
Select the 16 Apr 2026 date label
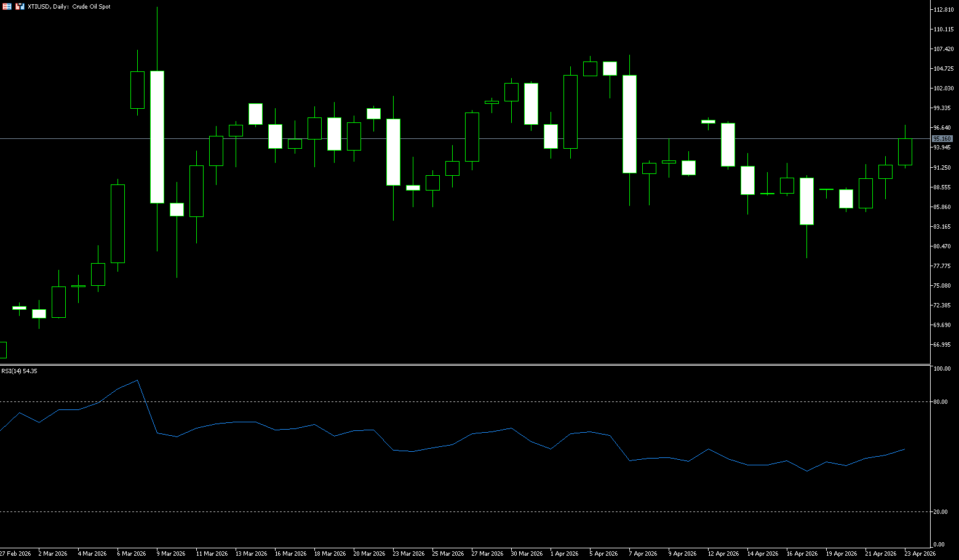click(x=802, y=554)
